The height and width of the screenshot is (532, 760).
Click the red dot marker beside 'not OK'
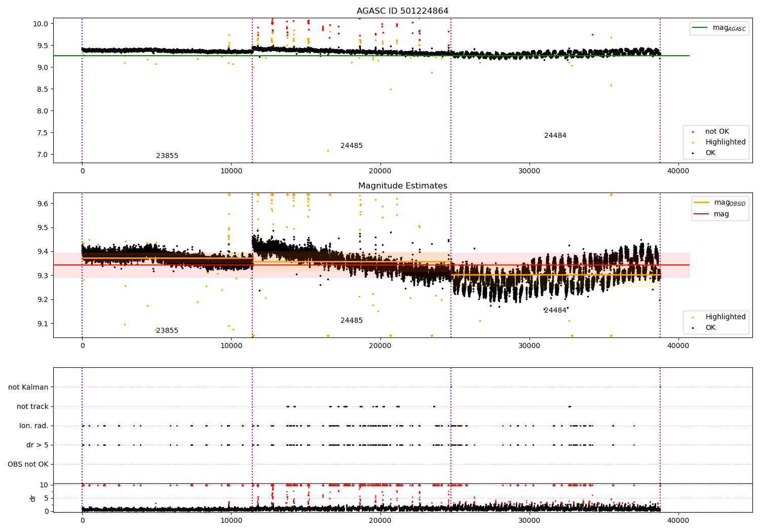[x=693, y=132]
